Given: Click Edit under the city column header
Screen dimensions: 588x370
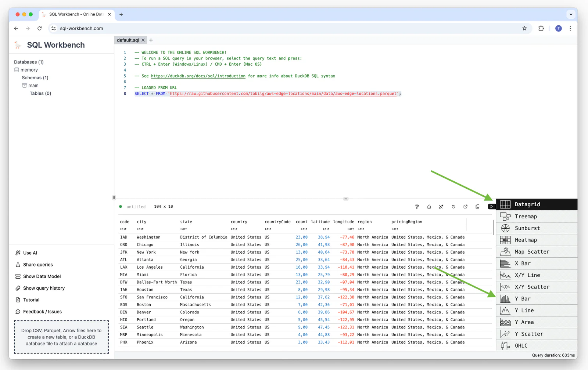Looking at the screenshot, I should tap(140, 229).
